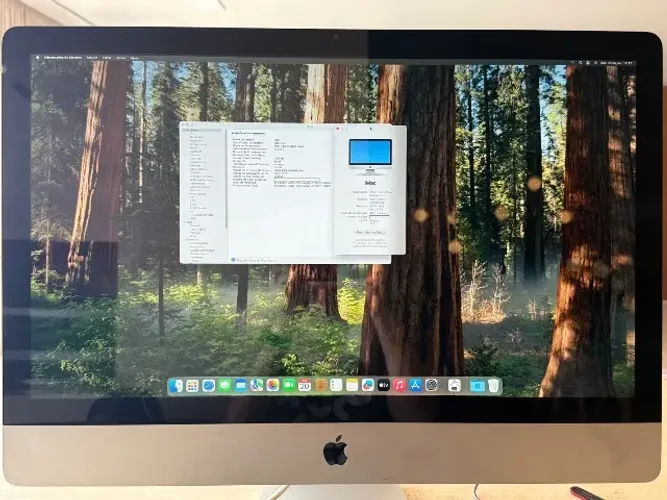Open the Trash in the dock
667x500 pixels.
[493, 386]
